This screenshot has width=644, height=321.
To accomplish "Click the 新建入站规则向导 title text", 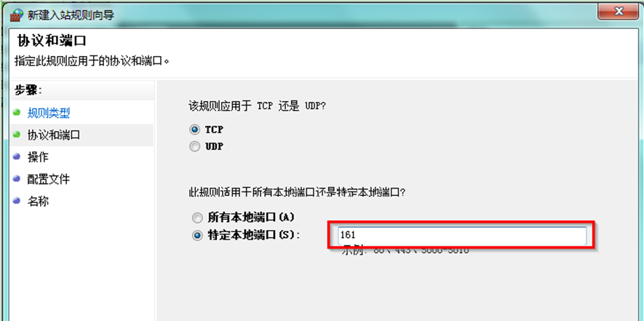I will pyautogui.click(x=71, y=15).
